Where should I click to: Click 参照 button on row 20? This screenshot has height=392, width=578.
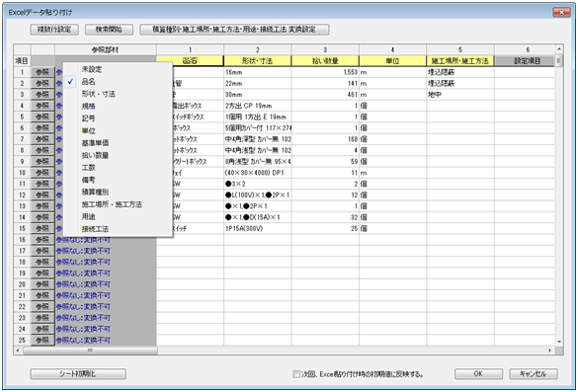click(42, 284)
